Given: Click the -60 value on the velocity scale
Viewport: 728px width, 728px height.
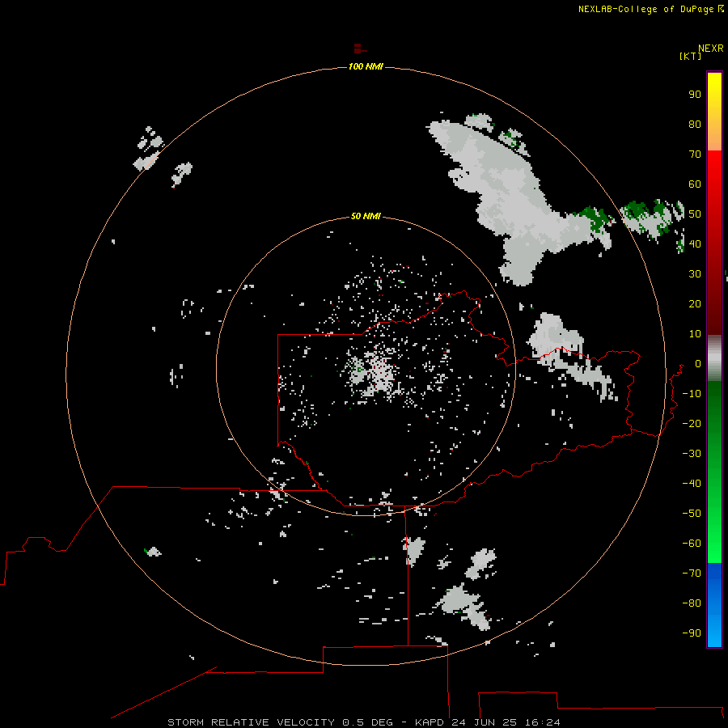Looking at the screenshot, I should coord(692,544).
